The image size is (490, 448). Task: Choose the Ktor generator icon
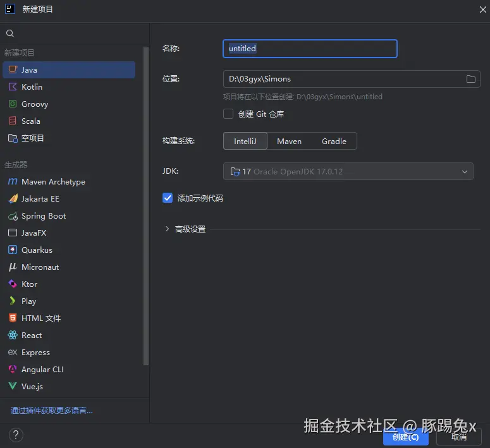click(x=13, y=284)
